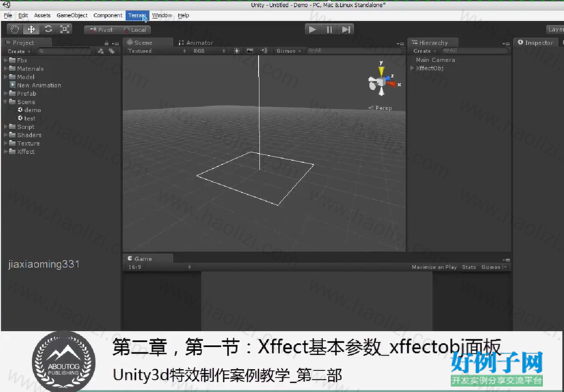Click the Step frame button
This screenshot has width=564, height=392.
click(x=346, y=29)
